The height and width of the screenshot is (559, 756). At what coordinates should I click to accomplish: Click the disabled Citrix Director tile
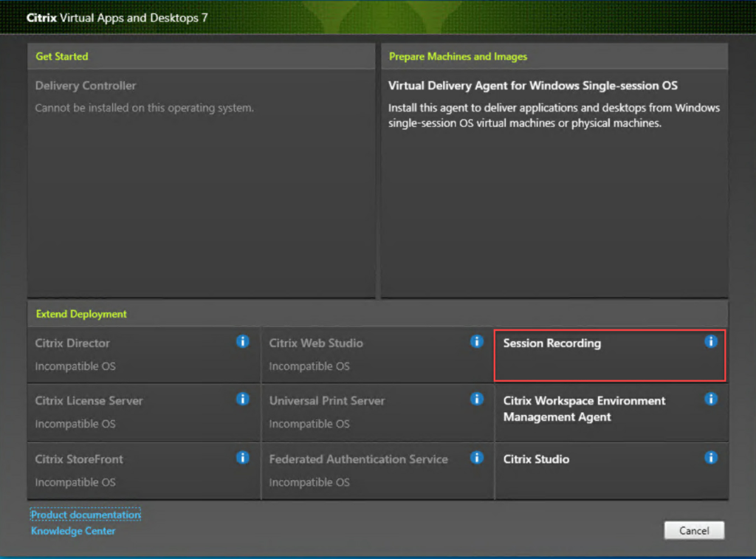click(144, 355)
